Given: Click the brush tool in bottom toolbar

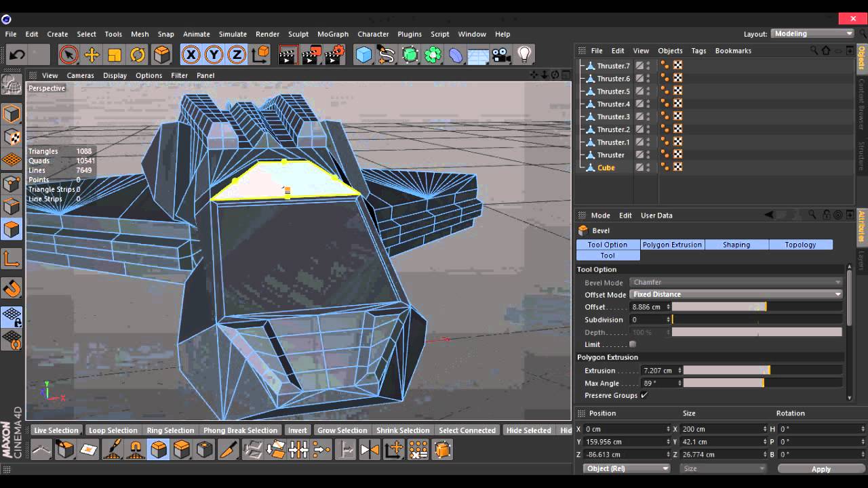Looking at the screenshot, I should [x=112, y=449].
